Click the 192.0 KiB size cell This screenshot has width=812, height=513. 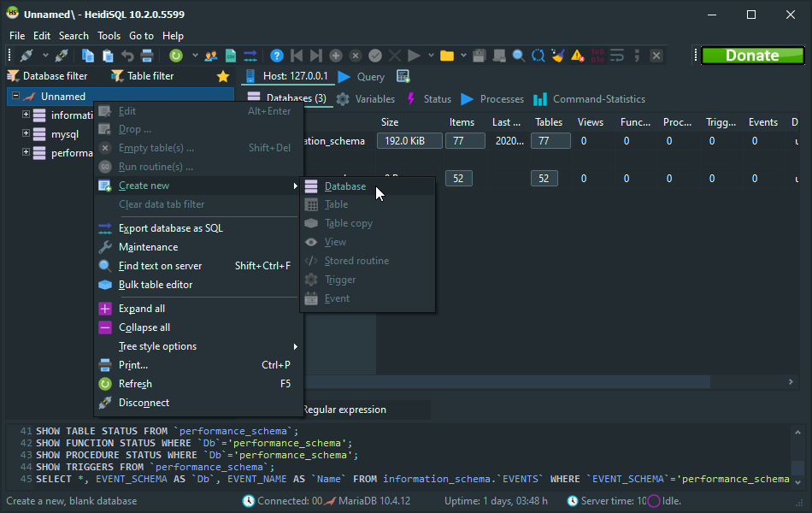coord(409,141)
